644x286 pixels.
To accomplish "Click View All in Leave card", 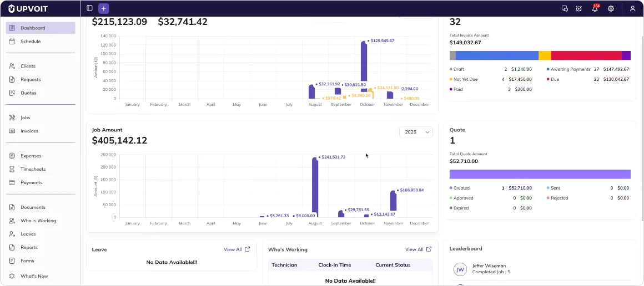I will pyautogui.click(x=233, y=249).
